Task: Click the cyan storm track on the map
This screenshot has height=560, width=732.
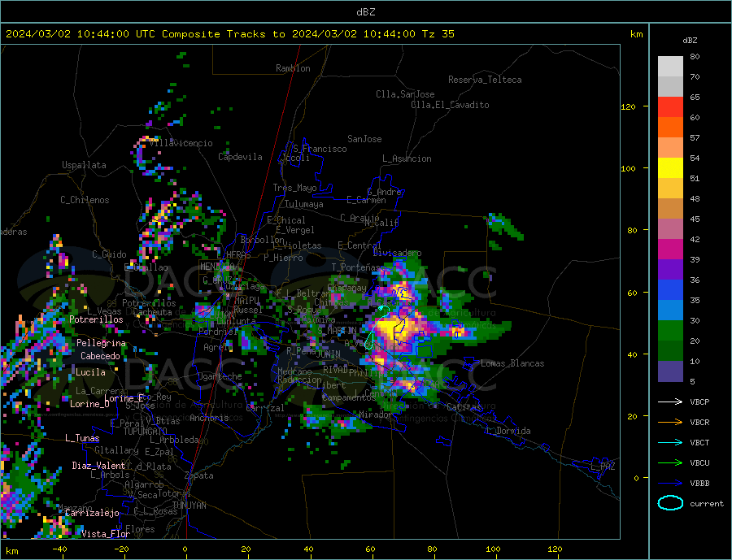Action: [375, 327]
